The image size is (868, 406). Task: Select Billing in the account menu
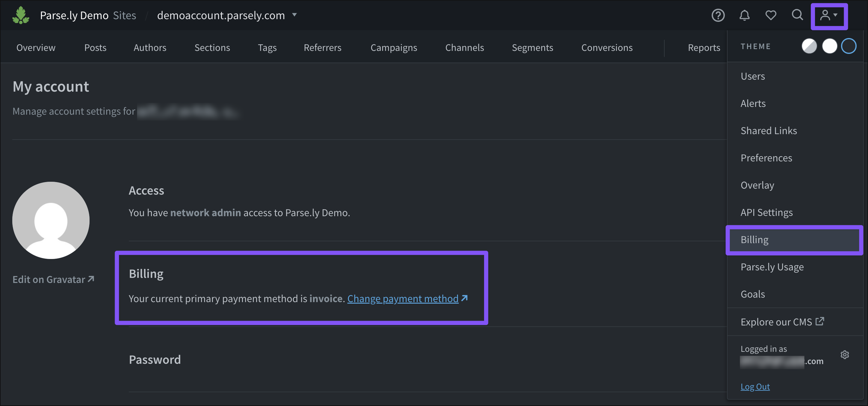click(x=795, y=240)
